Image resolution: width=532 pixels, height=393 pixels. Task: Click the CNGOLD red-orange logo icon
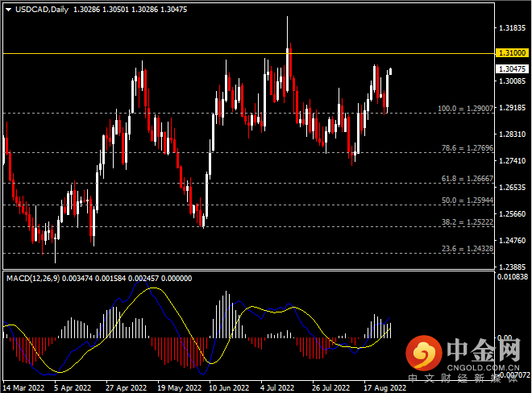coord(424,353)
